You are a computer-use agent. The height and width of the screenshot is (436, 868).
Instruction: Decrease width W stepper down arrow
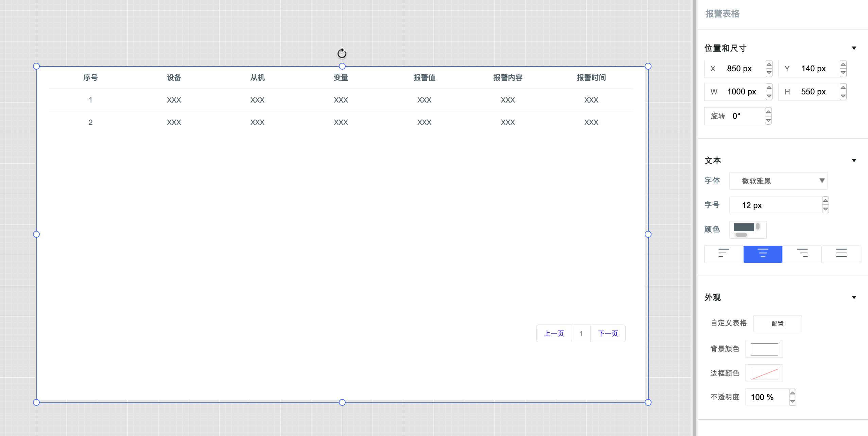tap(769, 96)
